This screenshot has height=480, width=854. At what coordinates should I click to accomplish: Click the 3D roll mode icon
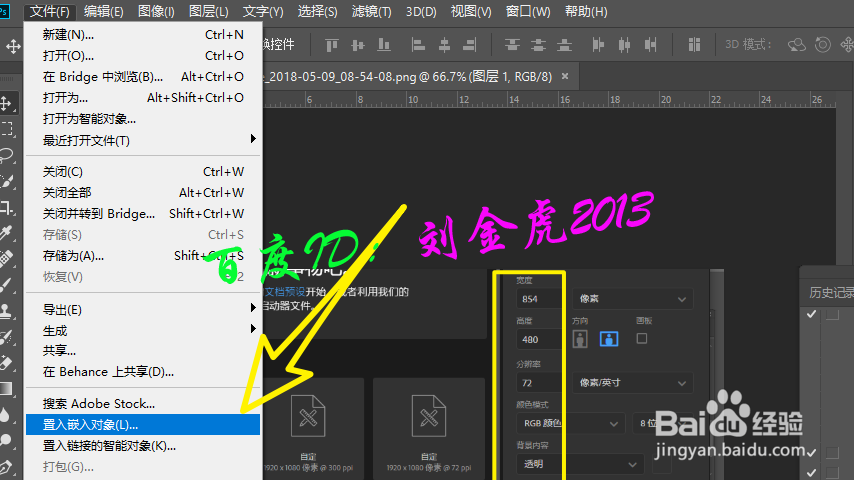pos(822,45)
